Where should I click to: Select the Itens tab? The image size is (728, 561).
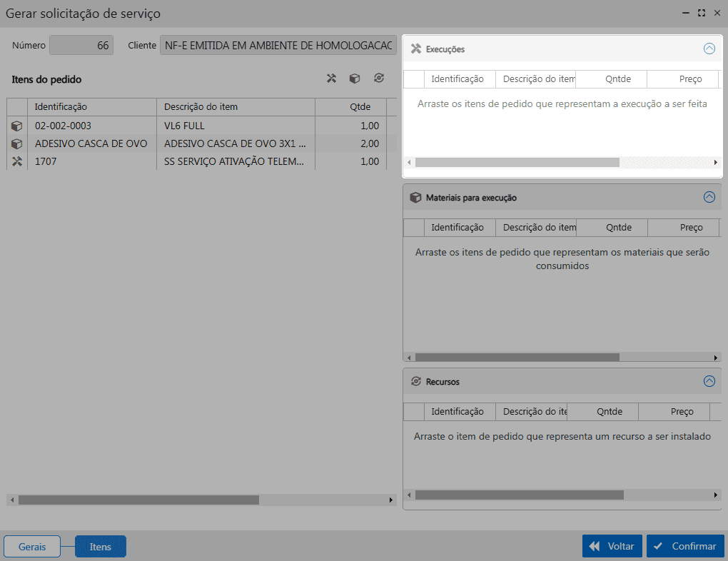pos(101,547)
